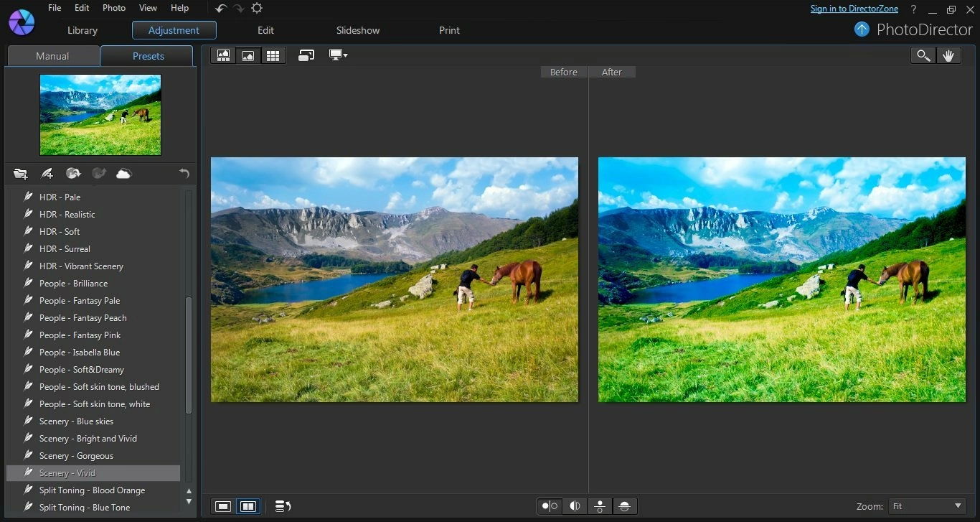
Task: Switch to browser grid view mode
Action: coord(273,56)
